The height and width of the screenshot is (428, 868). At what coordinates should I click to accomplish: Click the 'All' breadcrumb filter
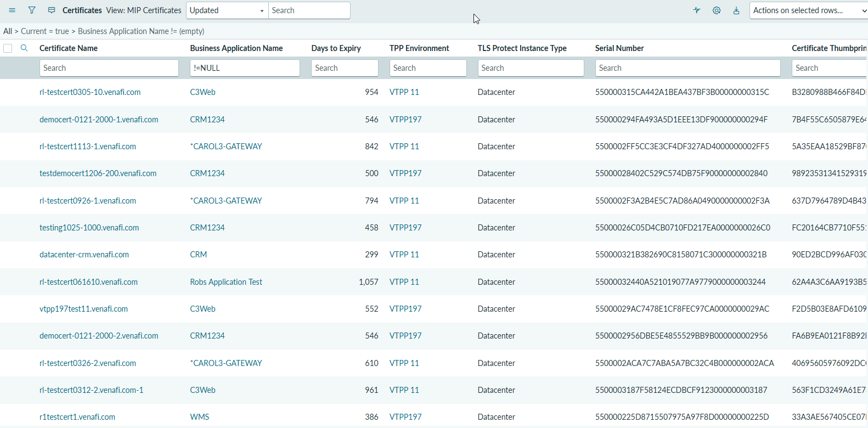tap(8, 31)
